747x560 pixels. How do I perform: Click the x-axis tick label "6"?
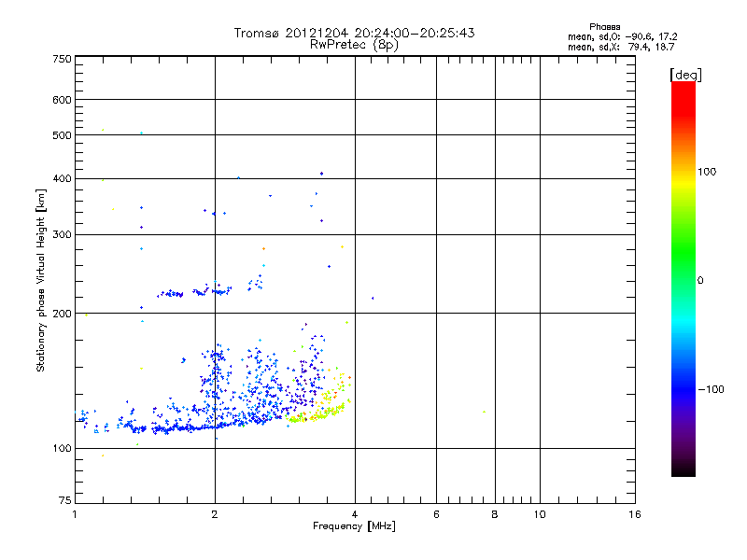[x=436, y=514]
